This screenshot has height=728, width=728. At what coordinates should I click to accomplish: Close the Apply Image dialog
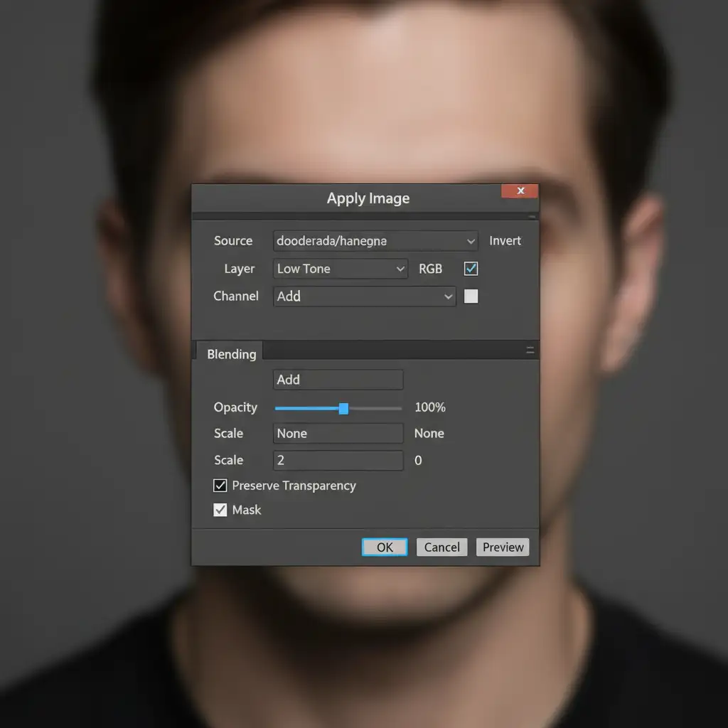coord(520,191)
